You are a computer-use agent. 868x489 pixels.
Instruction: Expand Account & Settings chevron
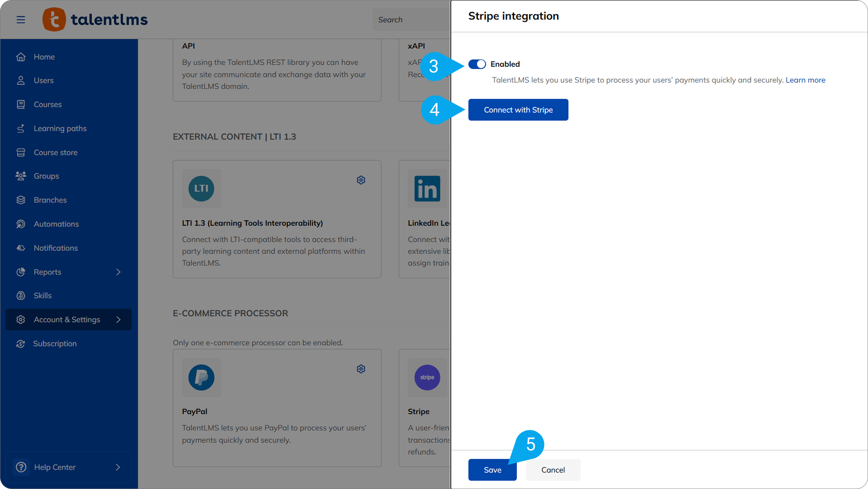pos(118,320)
